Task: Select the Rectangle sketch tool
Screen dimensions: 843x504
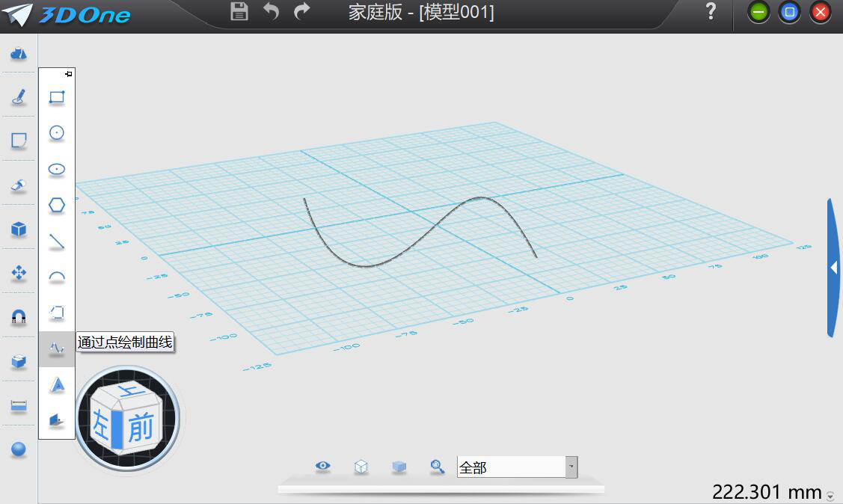Action: (56, 97)
